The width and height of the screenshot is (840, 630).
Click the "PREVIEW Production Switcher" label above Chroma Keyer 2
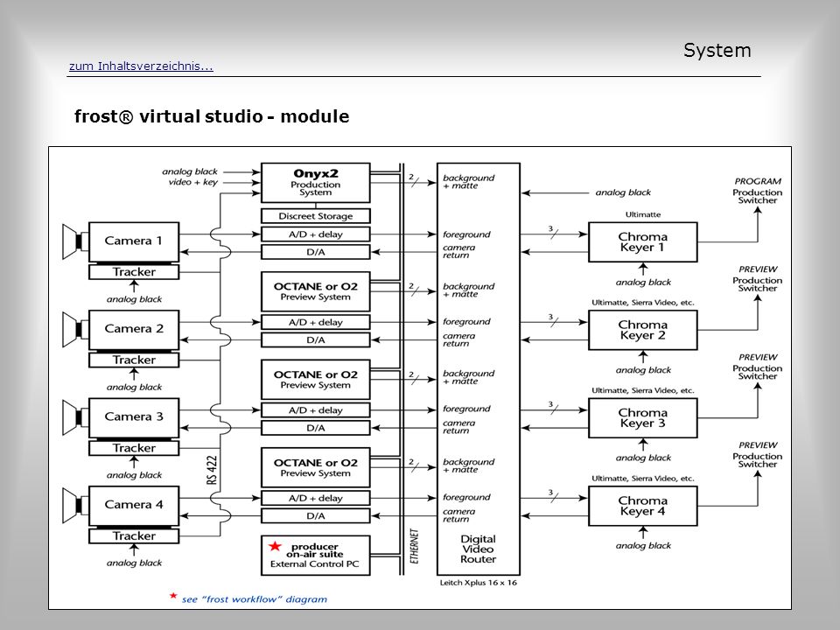point(758,278)
